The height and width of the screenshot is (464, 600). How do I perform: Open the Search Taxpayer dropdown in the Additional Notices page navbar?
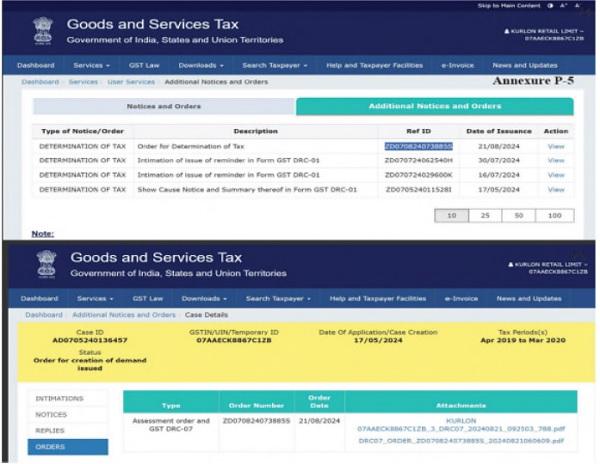275,65
